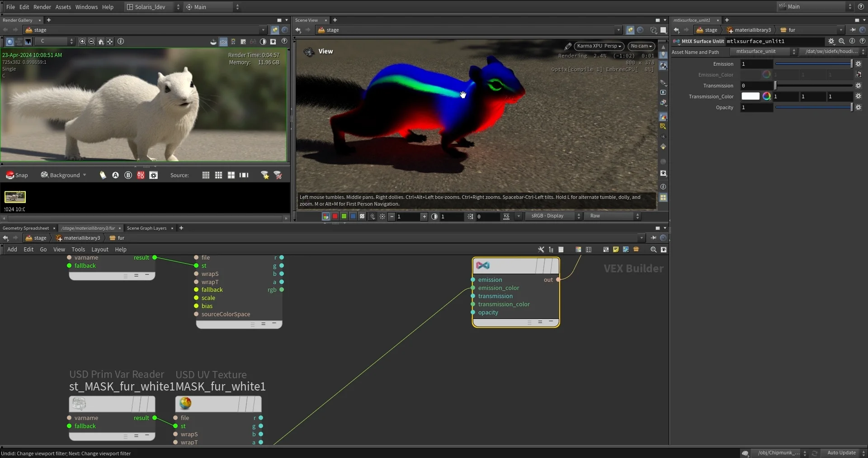Screen dimensions: 868x458
Task: Toggle Auto Update in the status bar
Action: (842, 453)
